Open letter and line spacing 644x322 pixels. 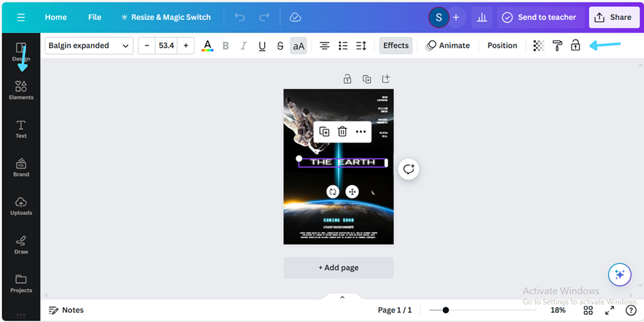point(361,46)
